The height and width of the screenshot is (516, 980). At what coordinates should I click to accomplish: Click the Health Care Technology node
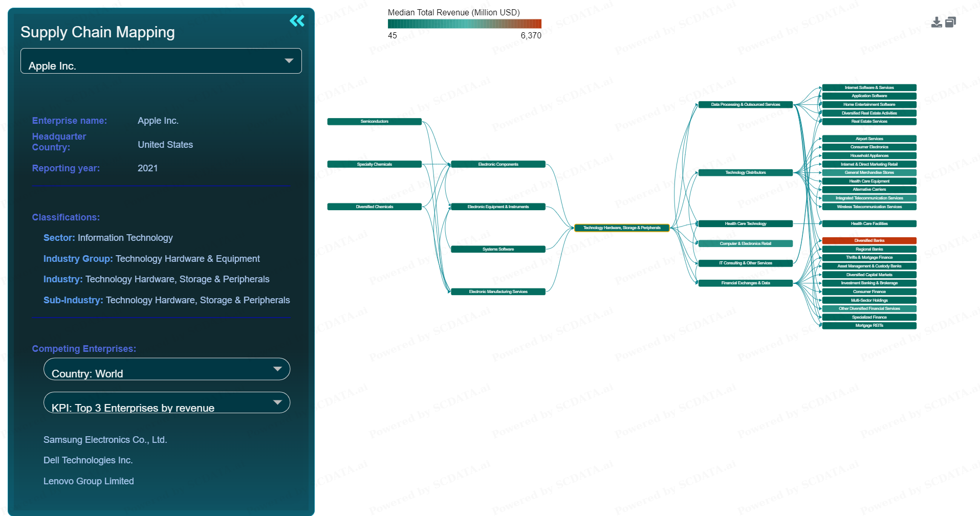[745, 223]
